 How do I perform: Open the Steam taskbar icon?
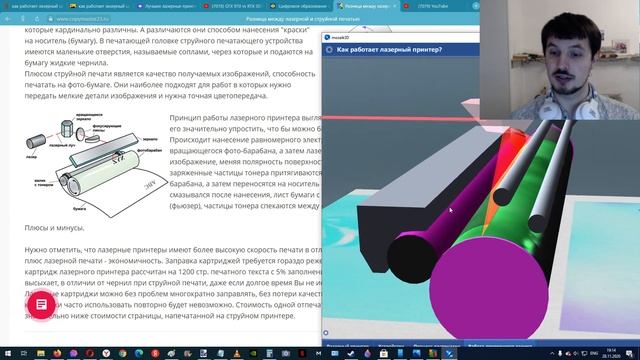(x=351, y=353)
